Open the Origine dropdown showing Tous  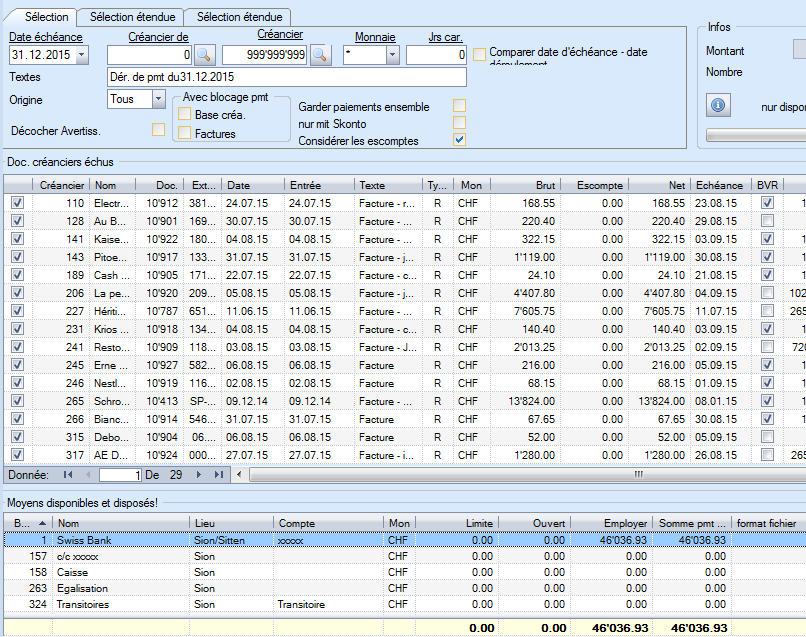pos(158,99)
